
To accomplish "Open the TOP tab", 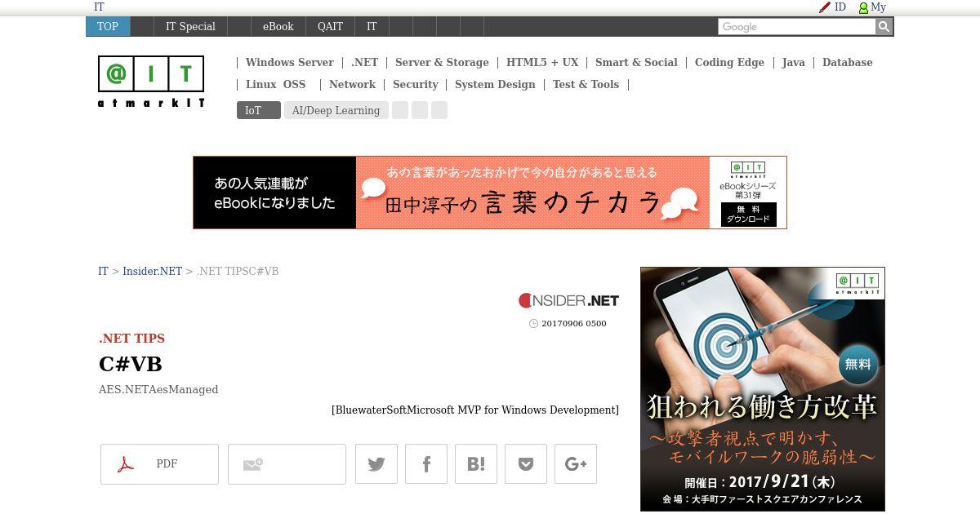I will tap(108, 27).
